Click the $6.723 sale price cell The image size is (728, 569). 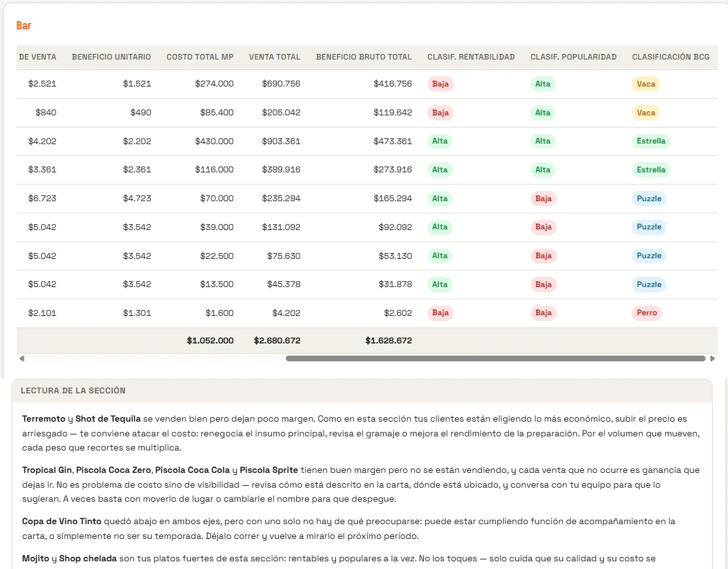(42, 199)
